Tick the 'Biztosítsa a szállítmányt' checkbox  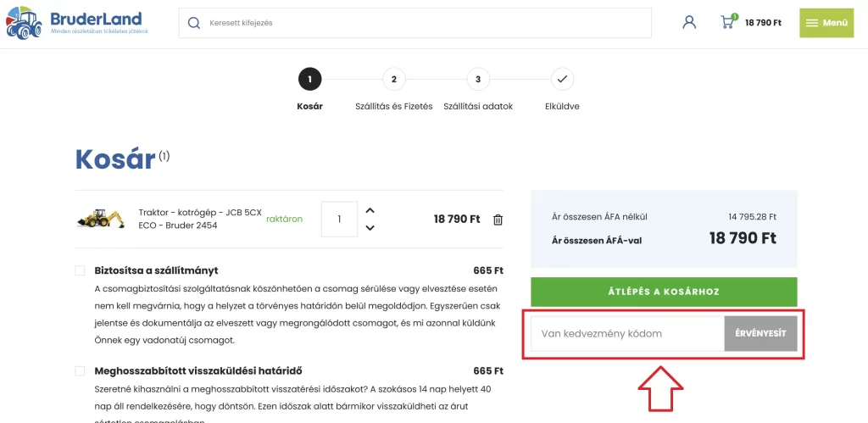tap(80, 270)
